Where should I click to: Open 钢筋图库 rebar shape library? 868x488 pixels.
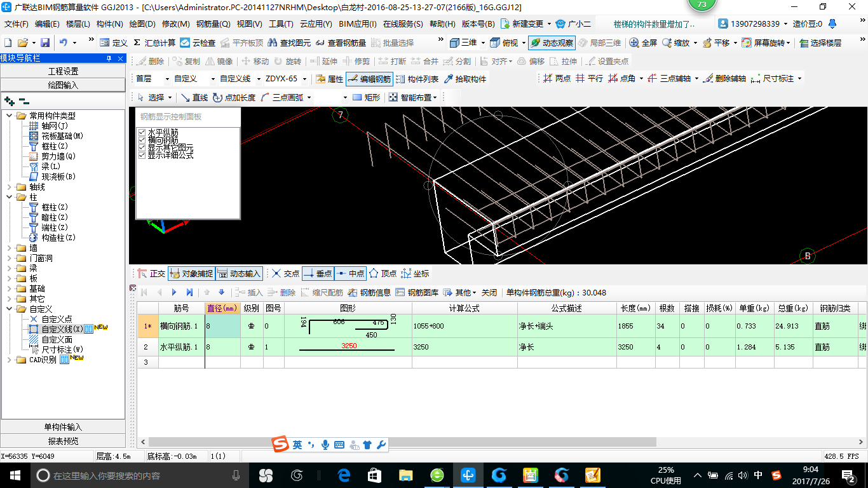click(x=417, y=292)
